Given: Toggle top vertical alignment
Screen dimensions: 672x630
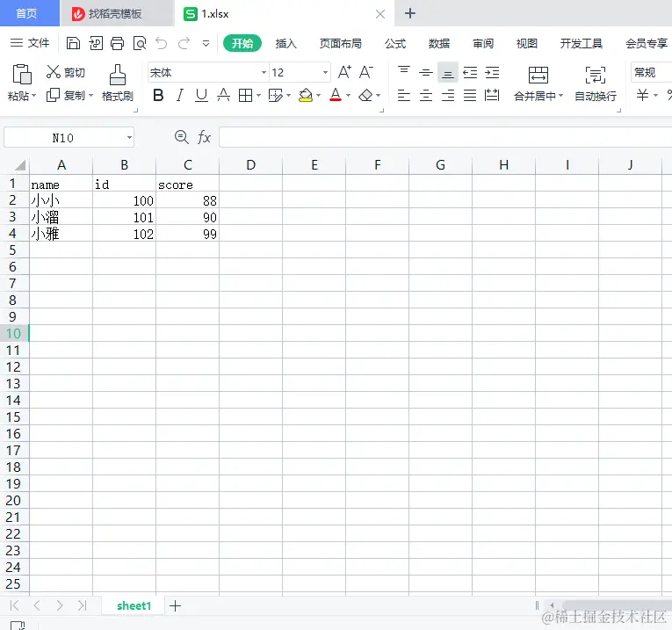Looking at the screenshot, I should [404, 72].
